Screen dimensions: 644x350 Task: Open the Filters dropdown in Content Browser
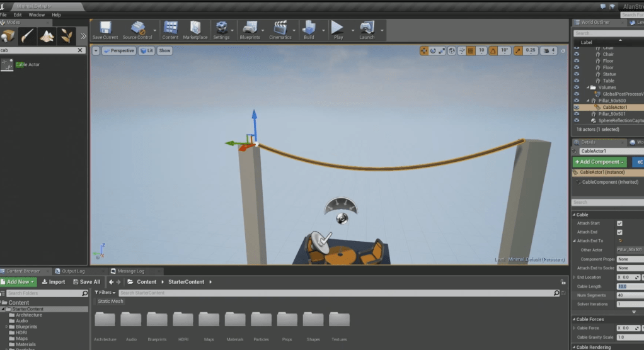pyautogui.click(x=106, y=293)
